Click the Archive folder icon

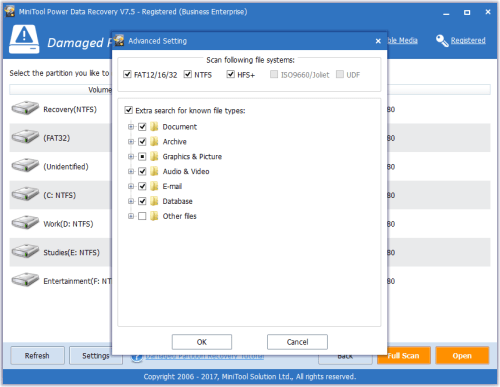(x=154, y=142)
